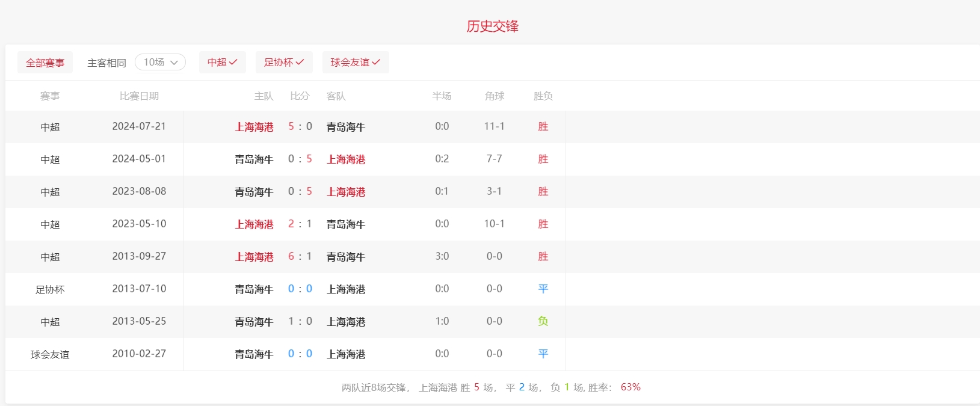This screenshot has width=980, height=406.
Task: Click the 历史交锋 section title
Action: click(492, 26)
